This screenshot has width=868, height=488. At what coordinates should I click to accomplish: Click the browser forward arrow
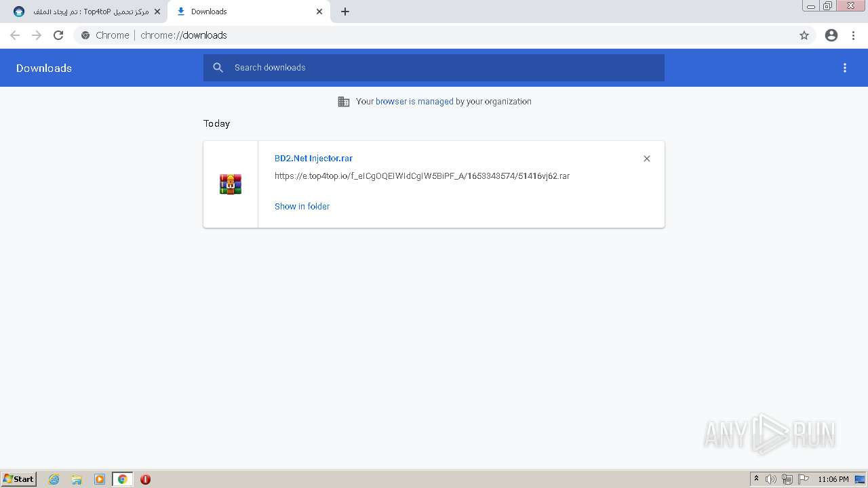37,35
